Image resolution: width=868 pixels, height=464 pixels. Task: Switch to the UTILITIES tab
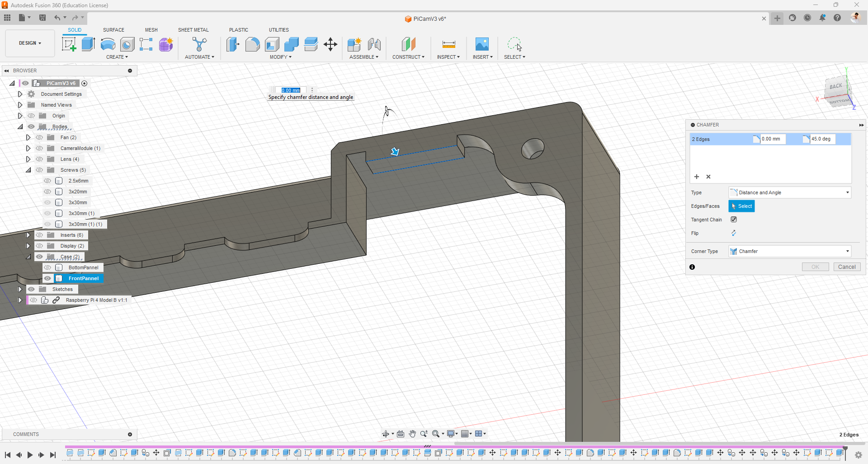pos(279,30)
